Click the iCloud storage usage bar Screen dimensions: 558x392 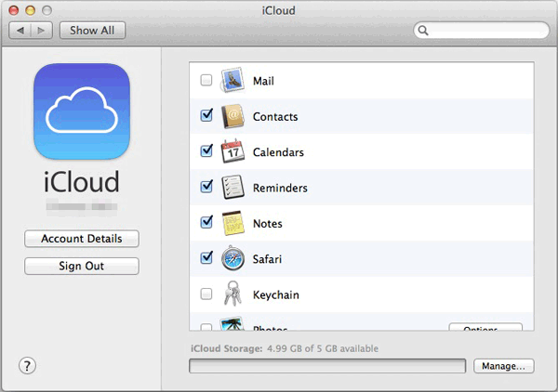(327, 366)
